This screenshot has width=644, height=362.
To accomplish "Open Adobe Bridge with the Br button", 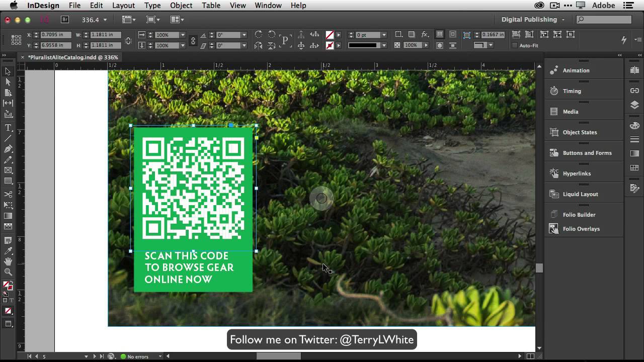I will 65,20.
